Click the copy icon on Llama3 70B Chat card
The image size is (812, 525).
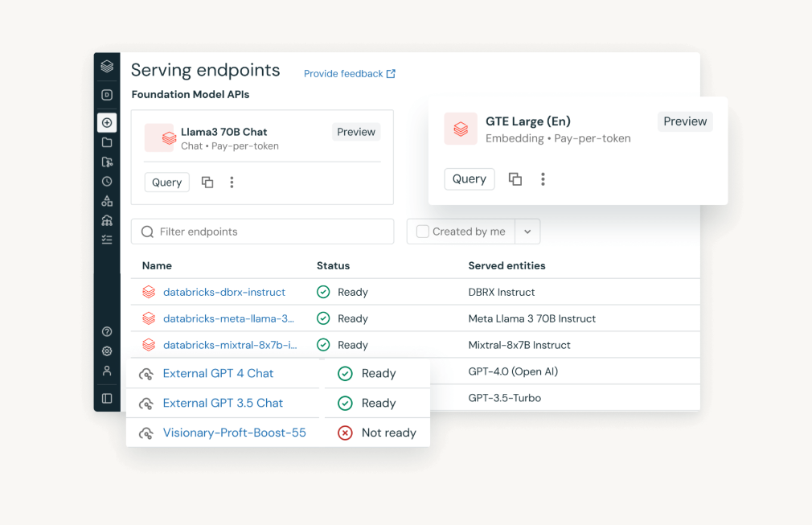coord(207,183)
